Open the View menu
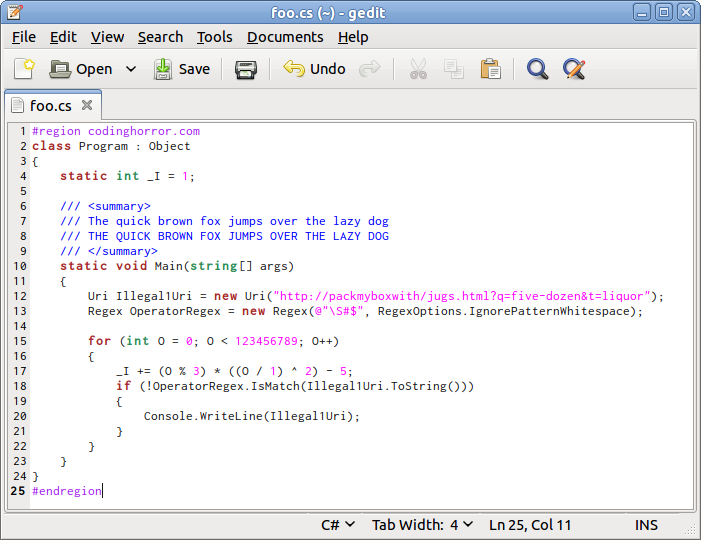 (x=107, y=37)
